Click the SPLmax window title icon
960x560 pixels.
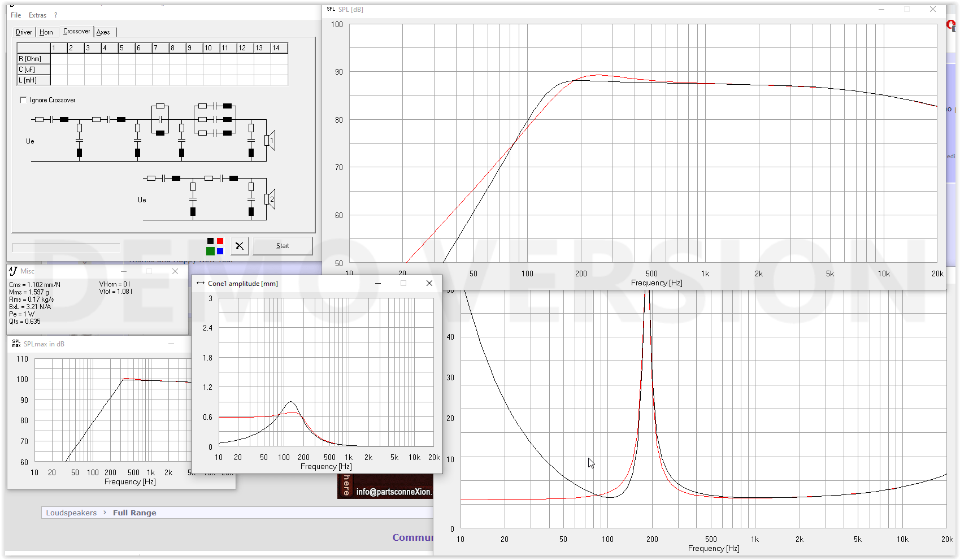(16, 344)
